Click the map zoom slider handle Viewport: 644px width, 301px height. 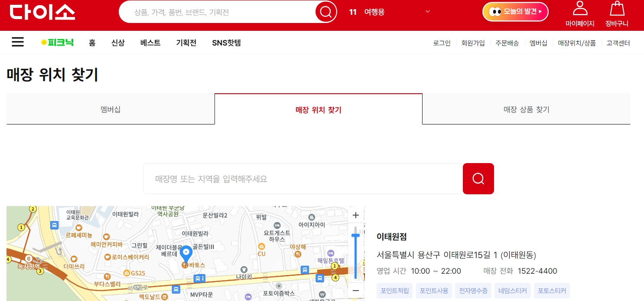pyautogui.click(x=356, y=235)
